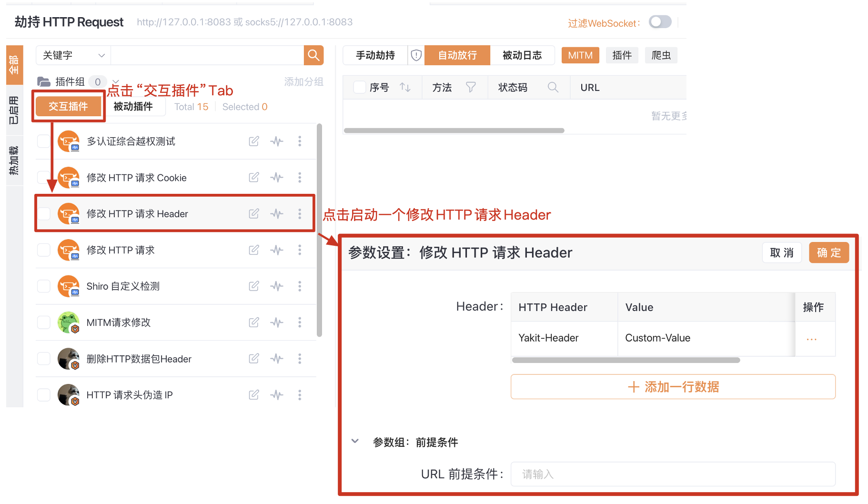Image resolution: width=868 pixels, height=504 pixels.
Task: Click the traffic table horizontal scrollbar
Action: click(x=454, y=130)
